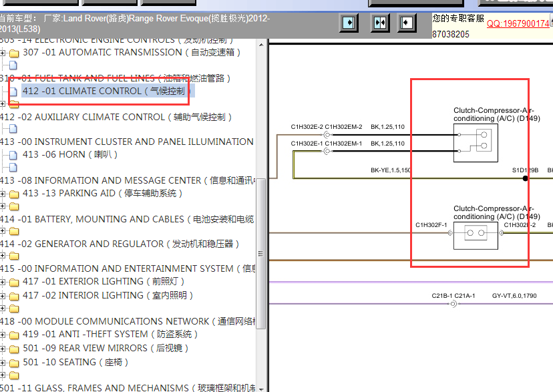Click tree scrollbar up arrow

pyautogui.click(x=261, y=45)
